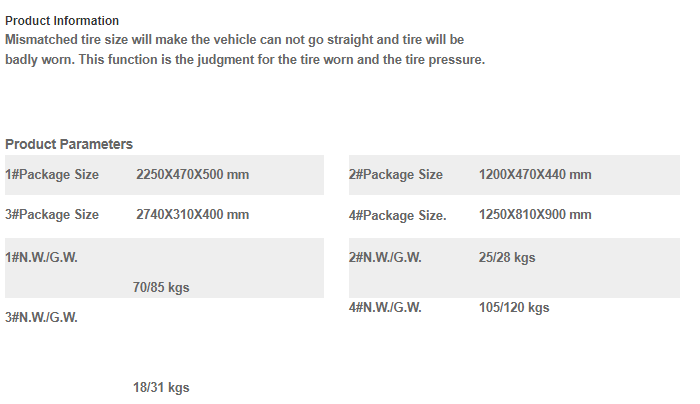Click the 'badly worn. This function' text line
This screenshot has width=700, height=404.
pyautogui.click(x=245, y=60)
